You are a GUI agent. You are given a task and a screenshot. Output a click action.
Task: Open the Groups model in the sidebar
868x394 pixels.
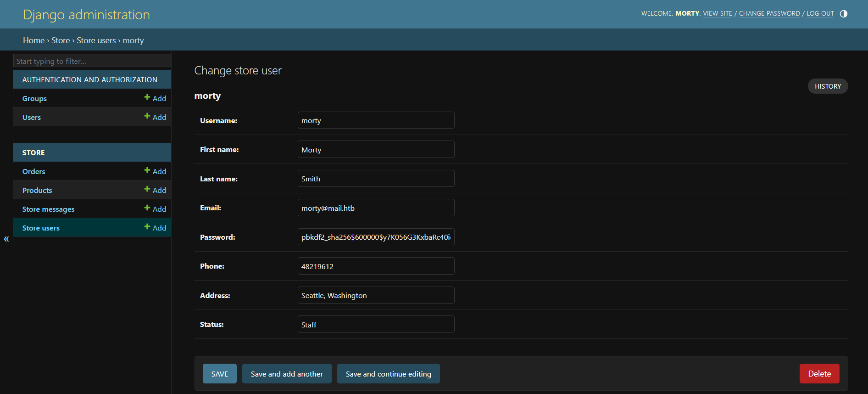[34, 98]
